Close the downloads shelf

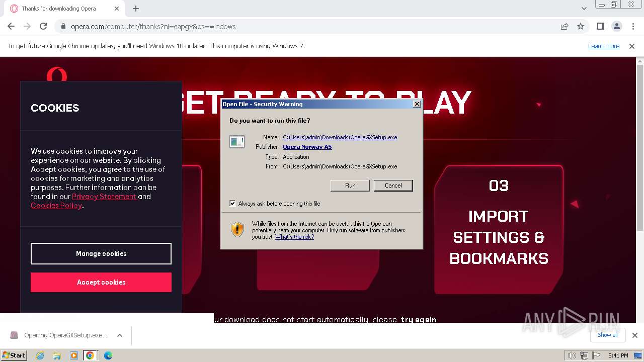[x=635, y=335]
